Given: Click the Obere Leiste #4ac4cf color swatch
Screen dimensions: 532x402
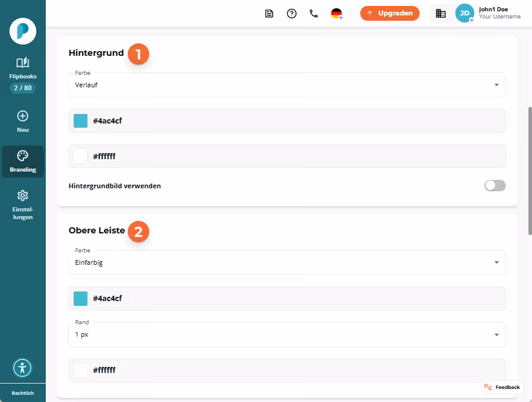Looking at the screenshot, I should coord(80,299).
